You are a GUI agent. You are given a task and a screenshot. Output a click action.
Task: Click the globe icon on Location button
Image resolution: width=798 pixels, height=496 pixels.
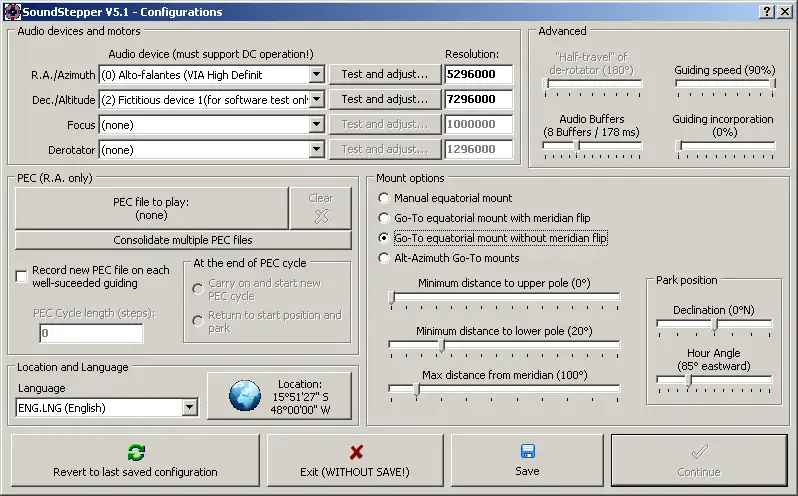[245, 395]
